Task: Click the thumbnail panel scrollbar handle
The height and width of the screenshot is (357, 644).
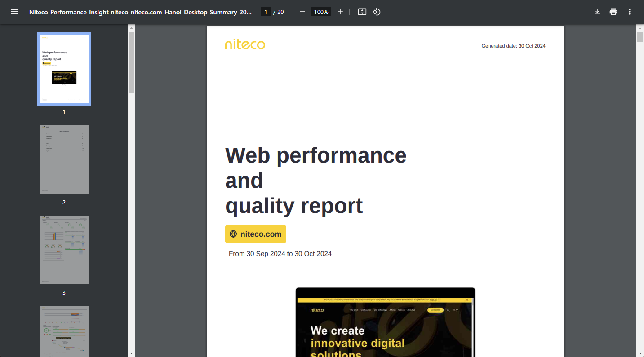Action: point(131,62)
